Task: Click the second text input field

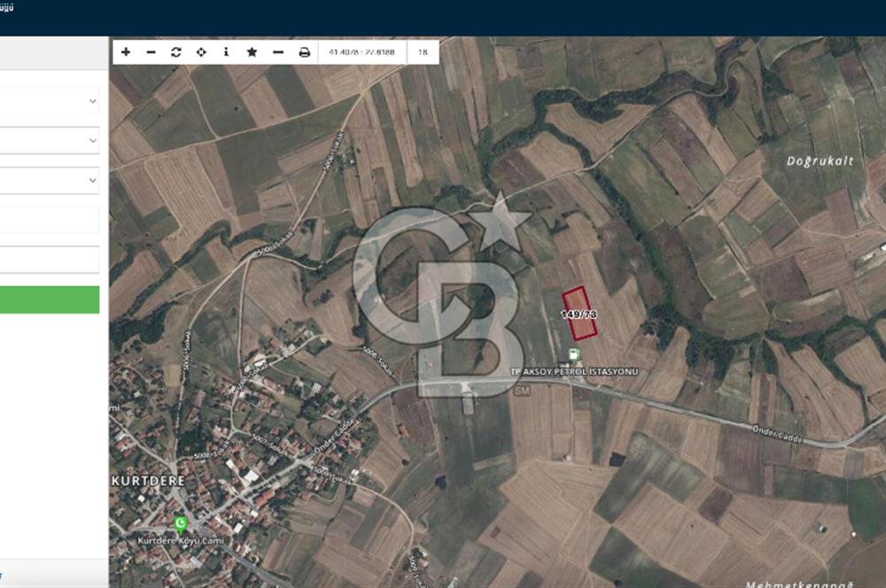Action: pyautogui.click(x=50, y=259)
